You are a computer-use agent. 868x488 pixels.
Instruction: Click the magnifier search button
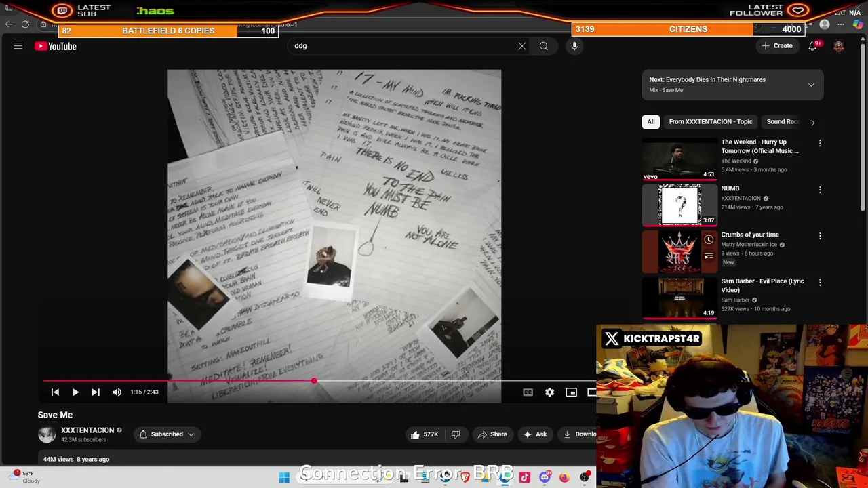click(544, 46)
